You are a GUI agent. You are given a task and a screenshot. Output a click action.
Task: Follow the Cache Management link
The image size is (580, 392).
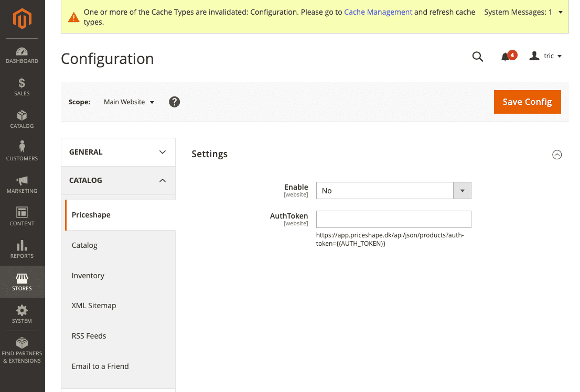coord(378,12)
